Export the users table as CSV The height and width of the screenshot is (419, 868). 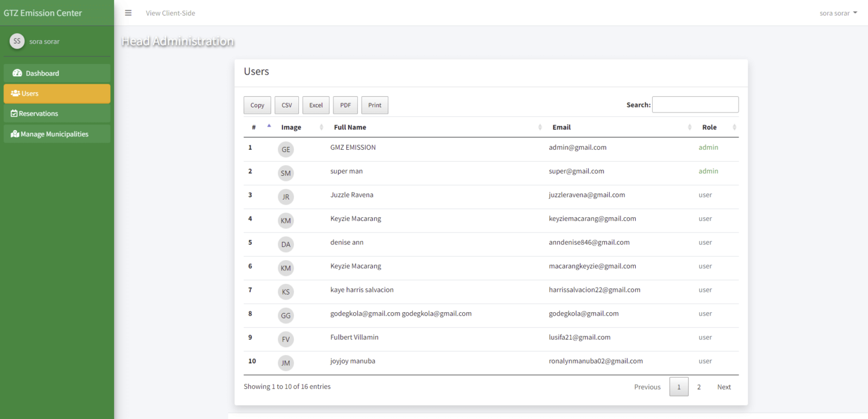coord(287,105)
